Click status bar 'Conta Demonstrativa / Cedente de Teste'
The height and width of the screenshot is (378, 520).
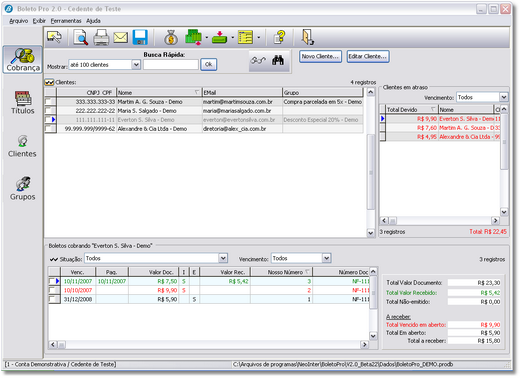coord(61,364)
